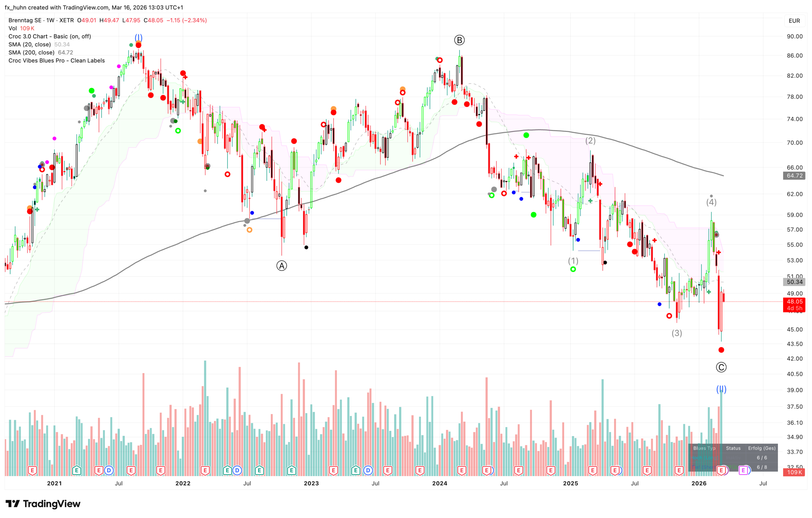Viewport: 812px width, 518px height.
Task: Click the first green earnings E marker
Action: click(77, 470)
